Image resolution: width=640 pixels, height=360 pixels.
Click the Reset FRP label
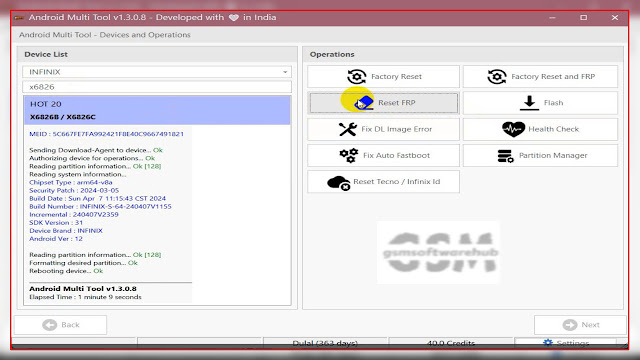396,103
